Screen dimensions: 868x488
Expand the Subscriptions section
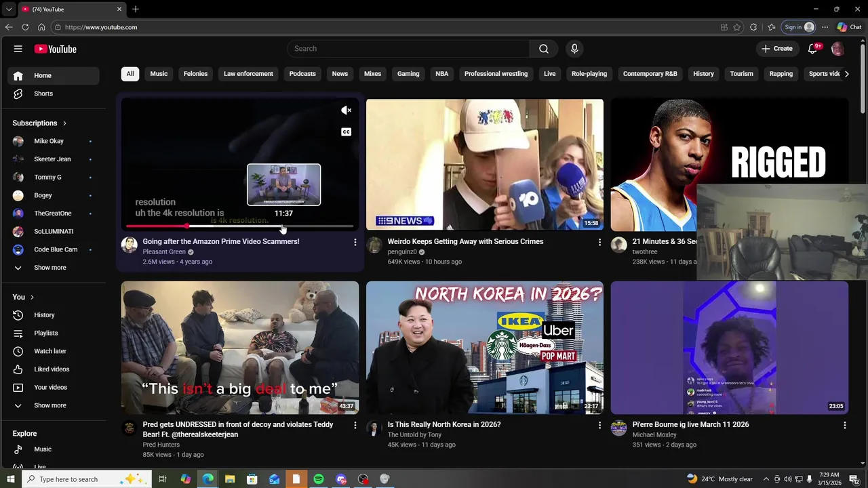[39, 123]
